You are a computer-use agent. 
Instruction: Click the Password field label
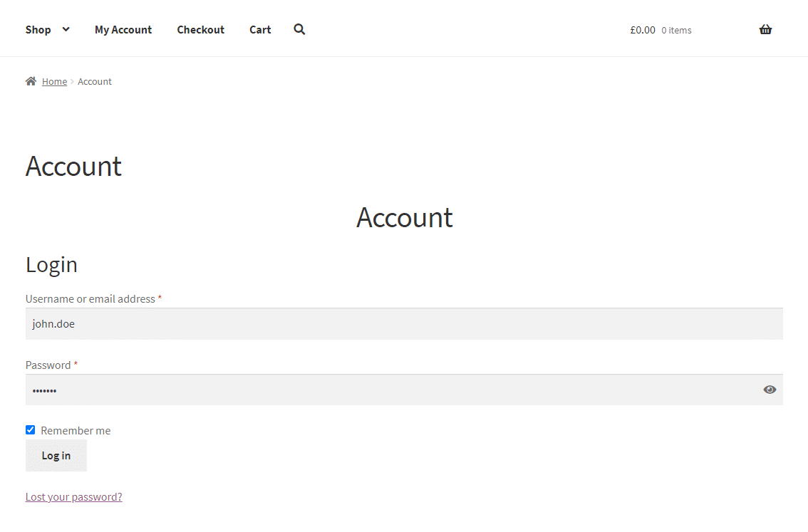48,365
